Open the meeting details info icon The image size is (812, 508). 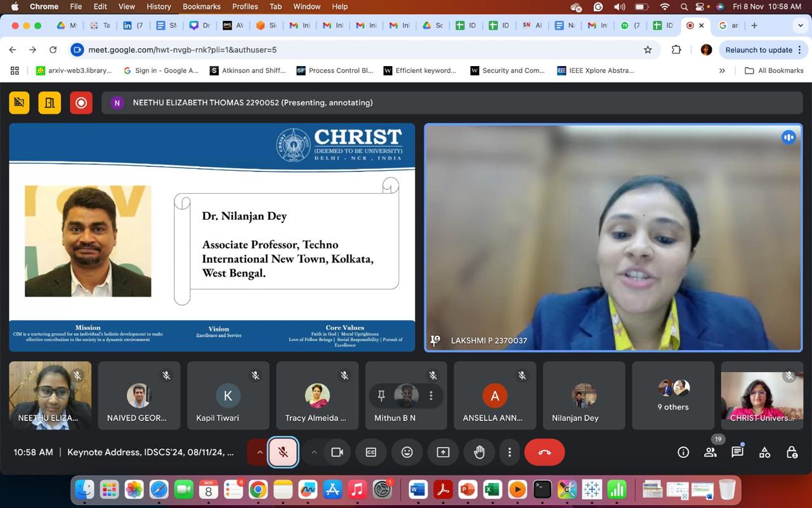683,452
